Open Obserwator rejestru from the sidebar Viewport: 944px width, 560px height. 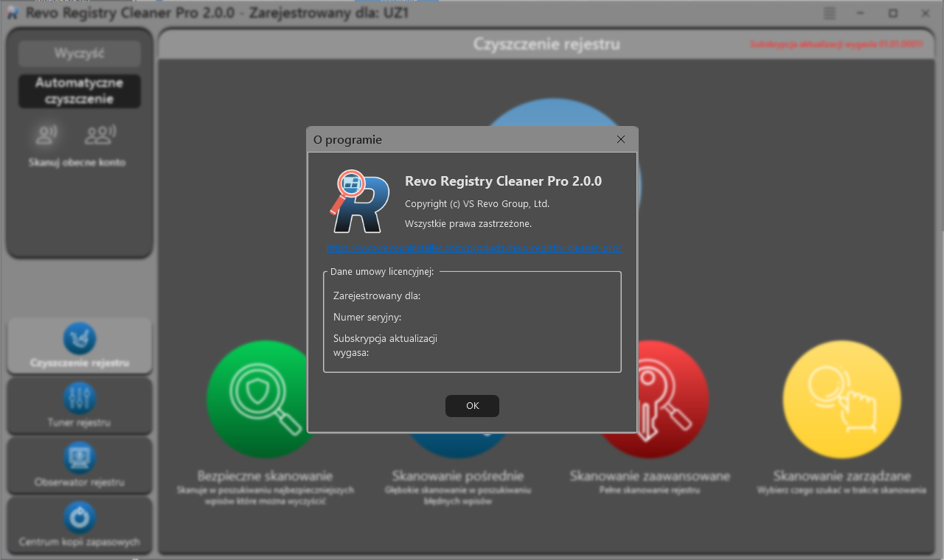pyautogui.click(x=80, y=465)
